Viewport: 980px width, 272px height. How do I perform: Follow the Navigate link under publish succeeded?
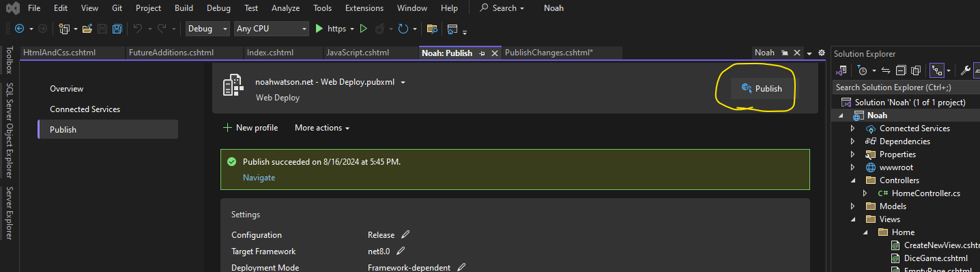(259, 178)
